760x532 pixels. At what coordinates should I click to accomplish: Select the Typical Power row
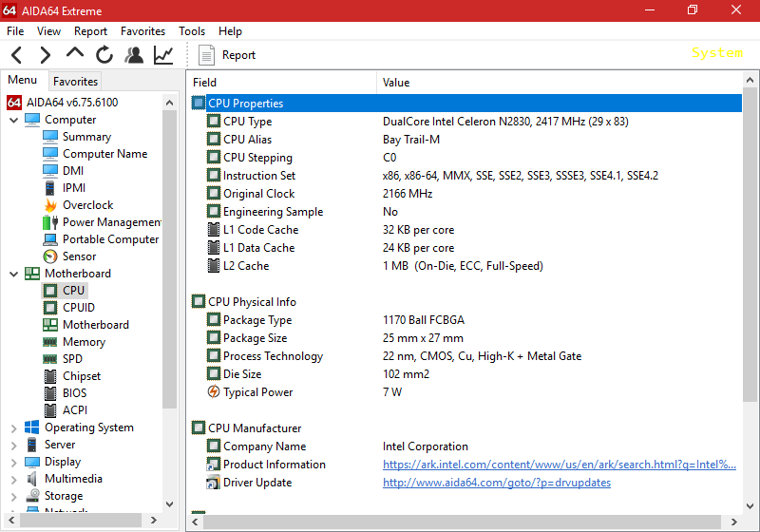466,391
